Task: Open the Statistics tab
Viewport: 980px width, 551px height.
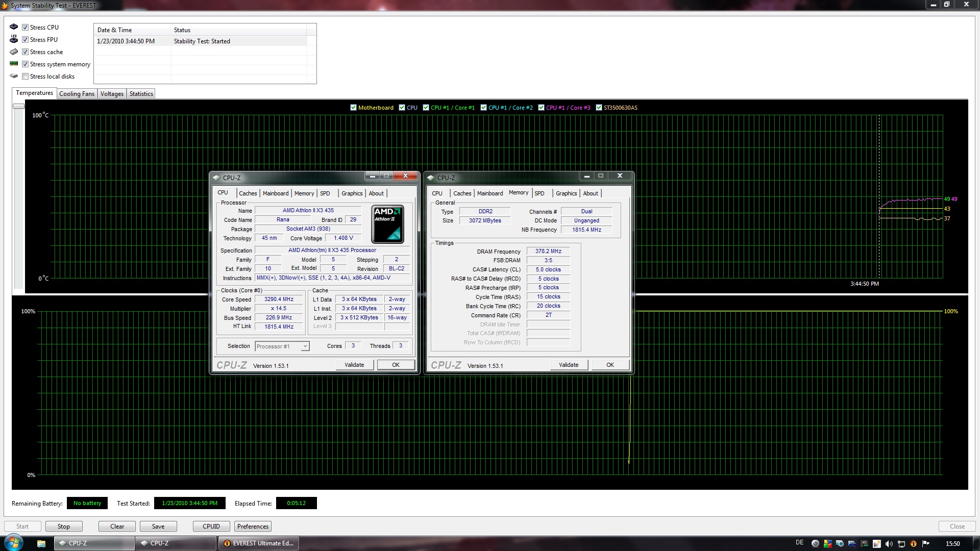Action: pos(141,93)
